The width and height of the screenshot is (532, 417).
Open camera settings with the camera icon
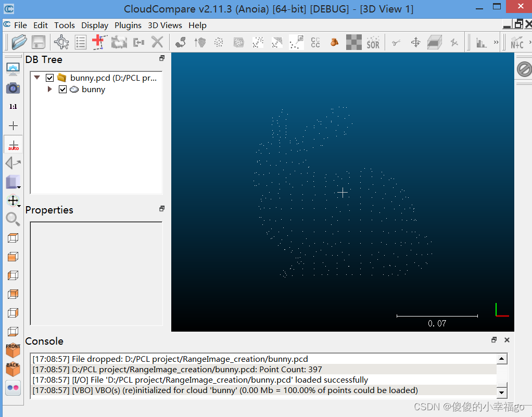13,88
